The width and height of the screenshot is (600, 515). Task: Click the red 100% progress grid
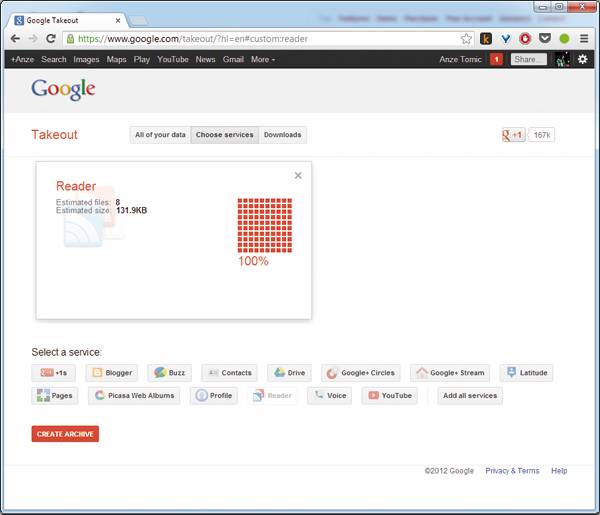(265, 225)
